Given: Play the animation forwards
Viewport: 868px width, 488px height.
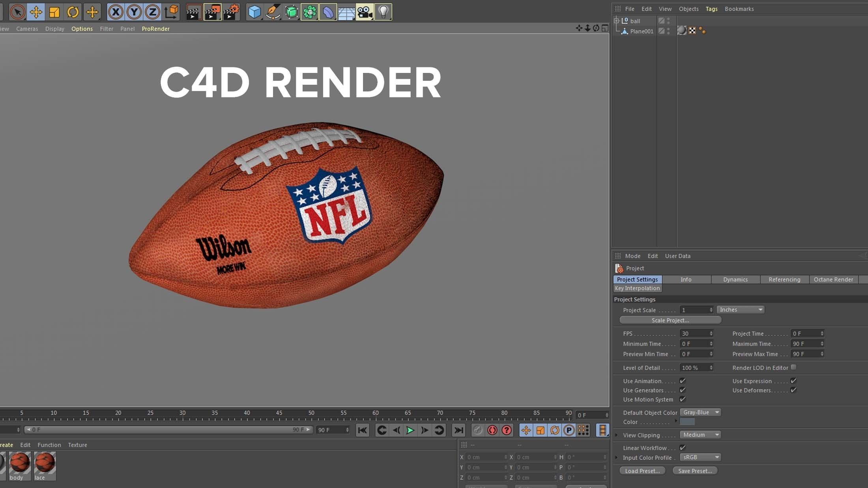Looking at the screenshot, I should [x=410, y=430].
